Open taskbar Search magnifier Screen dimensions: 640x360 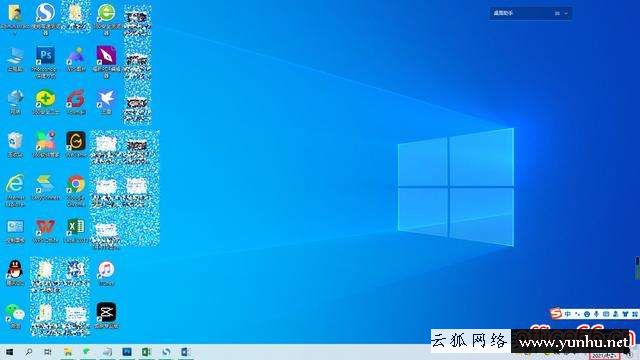tap(29, 352)
